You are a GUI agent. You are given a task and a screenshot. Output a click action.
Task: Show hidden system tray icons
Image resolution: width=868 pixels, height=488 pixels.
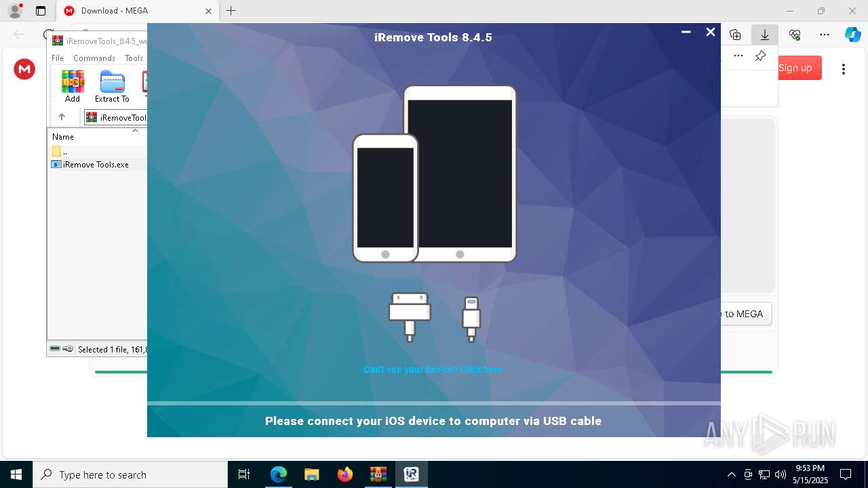731,474
